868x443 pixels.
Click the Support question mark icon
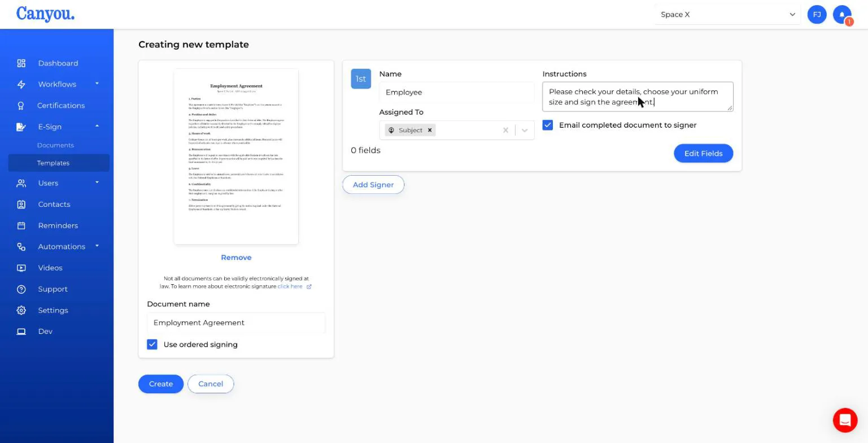(21, 289)
